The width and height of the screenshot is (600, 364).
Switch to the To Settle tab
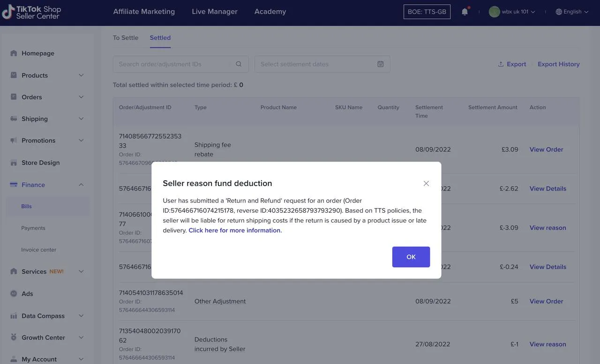[126, 37]
